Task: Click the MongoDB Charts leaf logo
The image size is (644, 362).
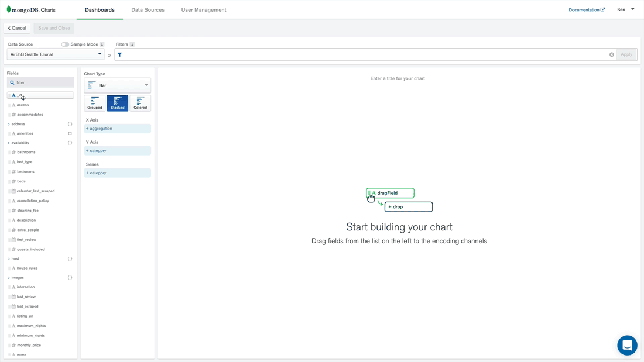Action: 9,9
